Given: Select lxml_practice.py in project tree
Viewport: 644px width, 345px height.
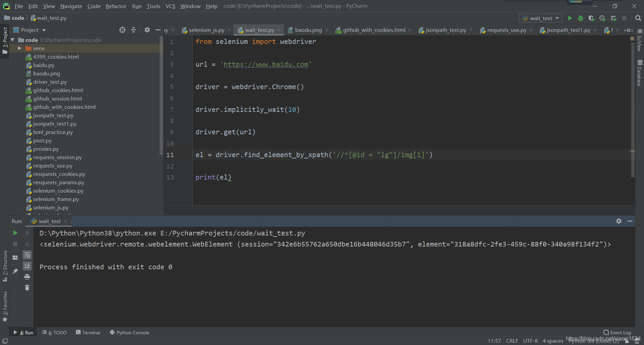Looking at the screenshot, I should tap(53, 132).
